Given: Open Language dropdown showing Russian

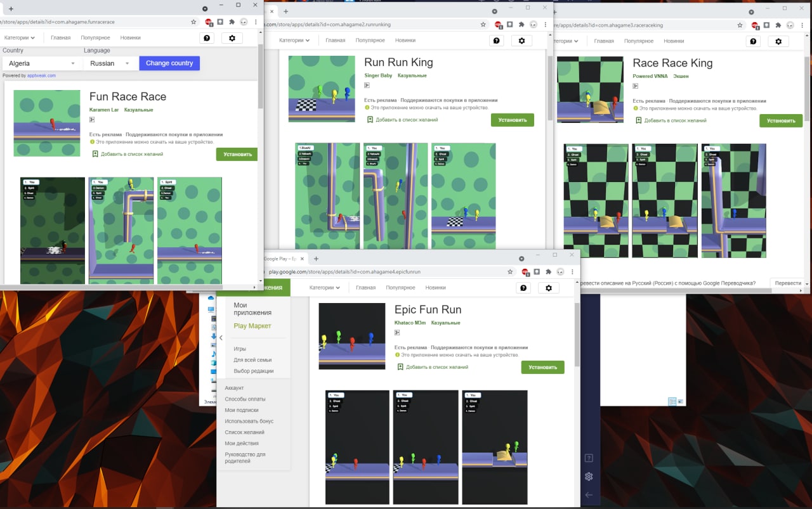Looking at the screenshot, I should pos(110,63).
